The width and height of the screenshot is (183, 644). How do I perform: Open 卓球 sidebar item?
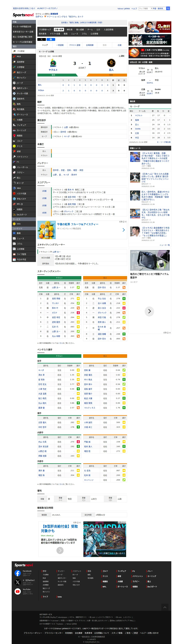point(24,151)
